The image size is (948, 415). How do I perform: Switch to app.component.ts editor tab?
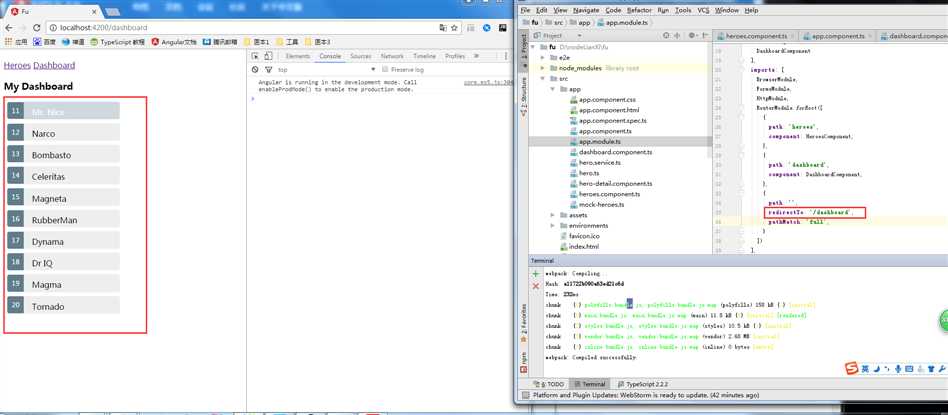click(838, 36)
